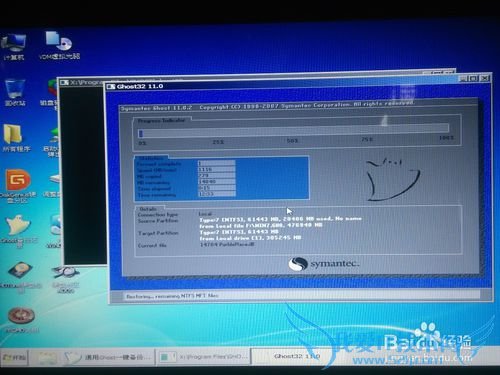Click the restore progress indicator bar
This screenshot has height=375, width=500.
(293, 130)
